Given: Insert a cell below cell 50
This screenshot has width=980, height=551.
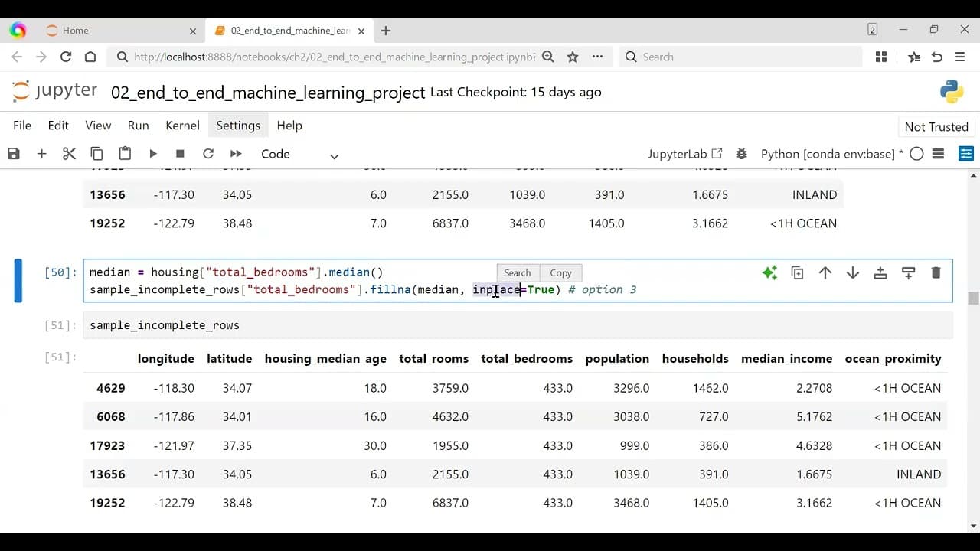Looking at the screenshot, I should click(x=908, y=272).
